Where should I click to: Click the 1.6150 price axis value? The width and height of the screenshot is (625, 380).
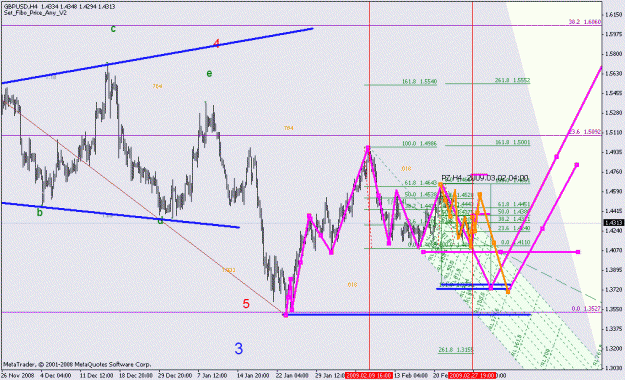click(613, 14)
